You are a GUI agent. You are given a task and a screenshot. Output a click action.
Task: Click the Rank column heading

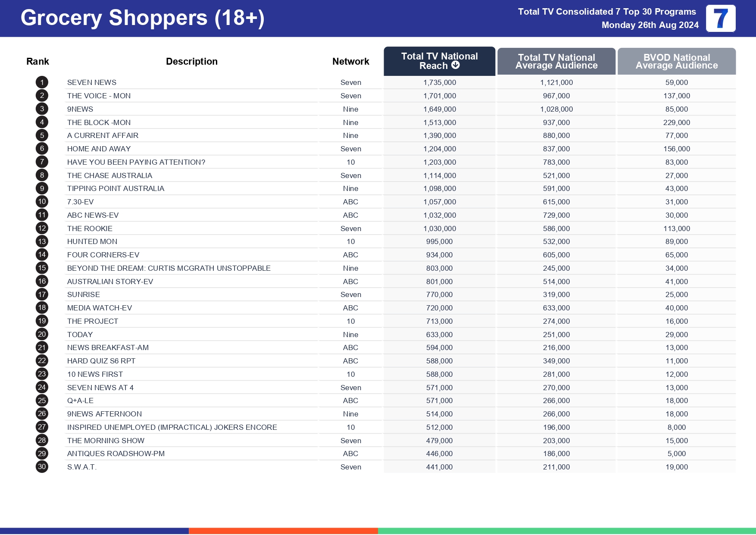[37, 62]
